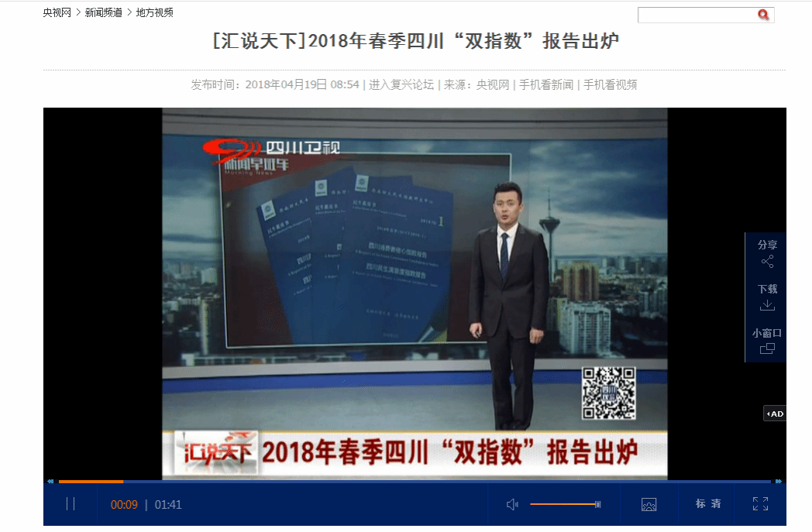Open the 标清 video quality selector
Screen dimensions: 812x532
(708, 504)
